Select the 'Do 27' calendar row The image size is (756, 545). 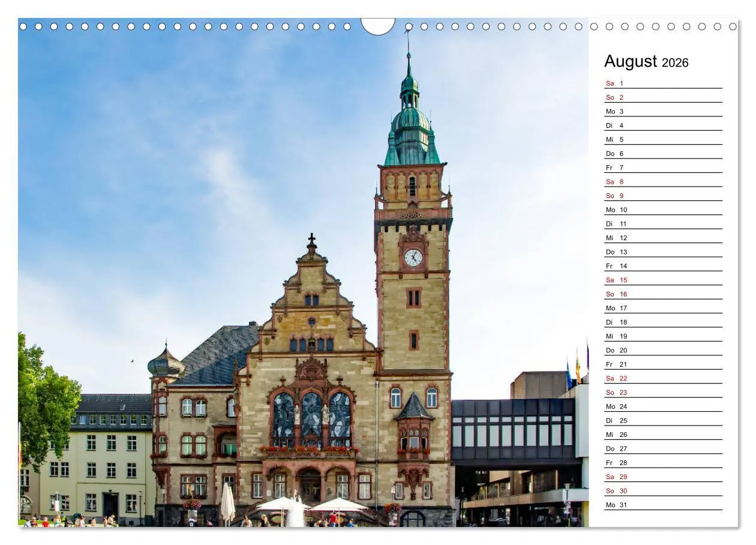click(x=663, y=448)
